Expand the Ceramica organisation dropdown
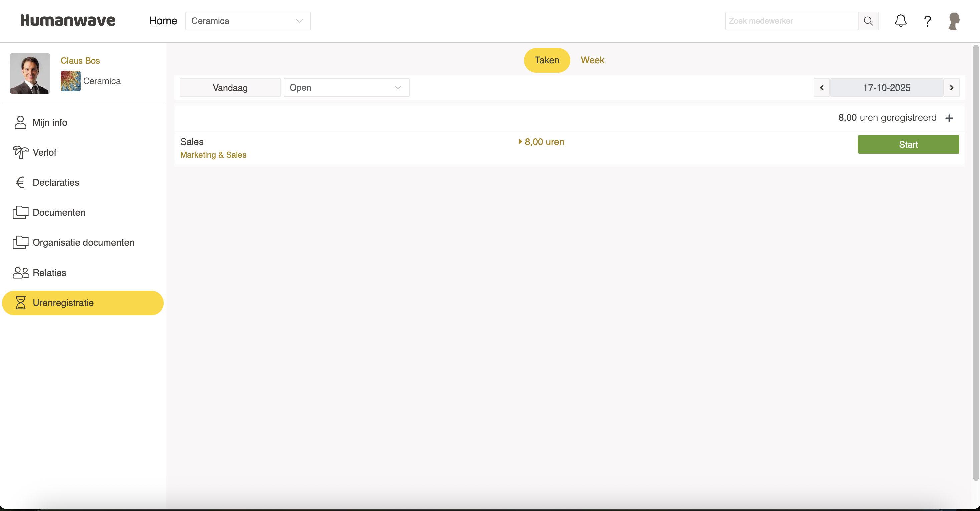The width and height of the screenshot is (980, 511). click(x=248, y=21)
